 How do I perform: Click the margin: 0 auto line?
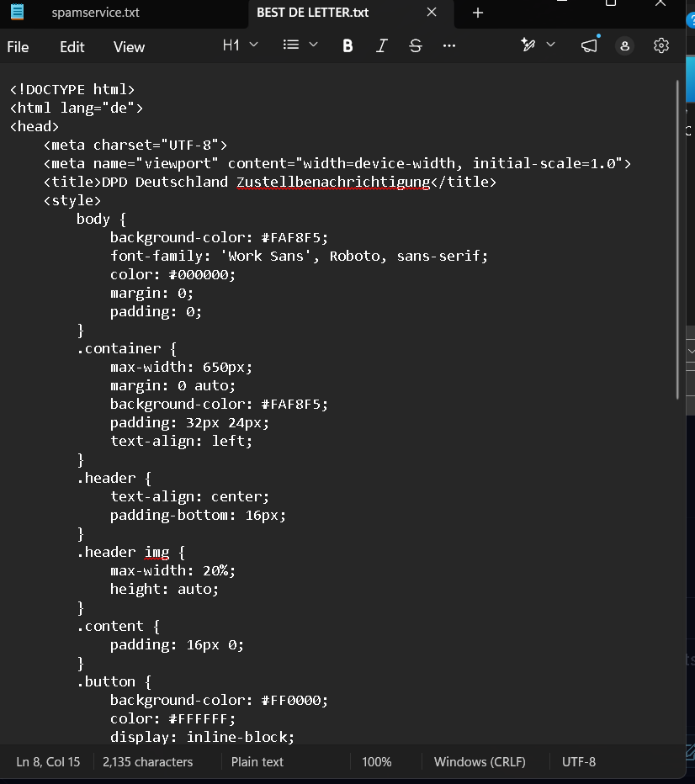(x=172, y=385)
